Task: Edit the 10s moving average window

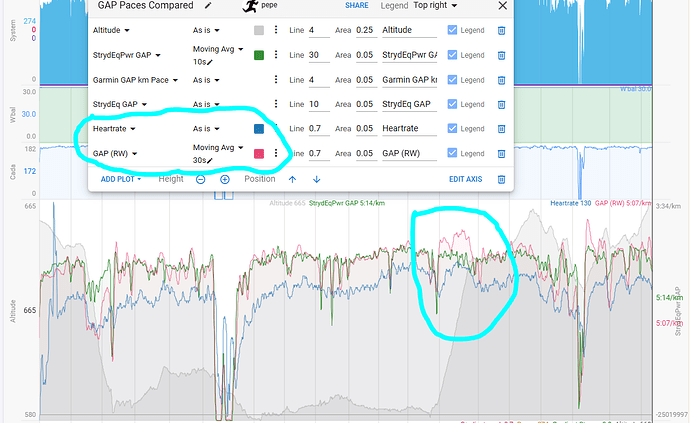Action: tap(203, 62)
